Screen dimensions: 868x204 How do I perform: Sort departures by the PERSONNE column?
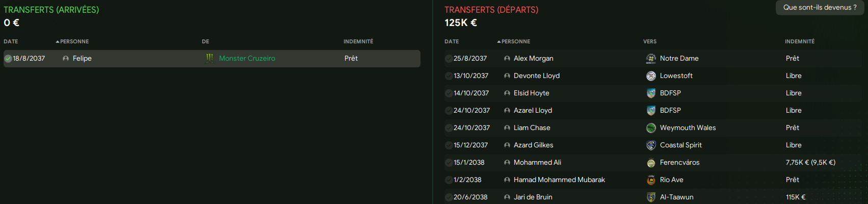coord(516,41)
